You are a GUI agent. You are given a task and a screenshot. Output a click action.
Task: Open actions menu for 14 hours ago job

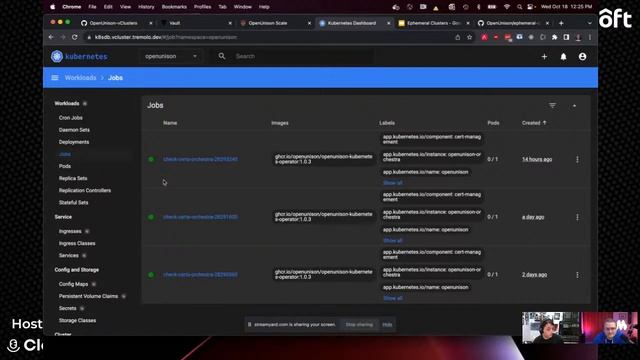click(577, 160)
